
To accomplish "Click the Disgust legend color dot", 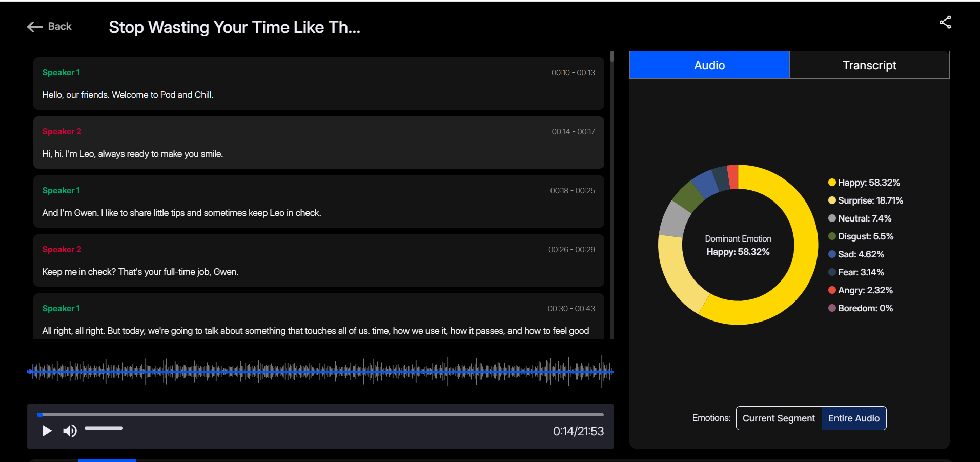I will (x=832, y=236).
